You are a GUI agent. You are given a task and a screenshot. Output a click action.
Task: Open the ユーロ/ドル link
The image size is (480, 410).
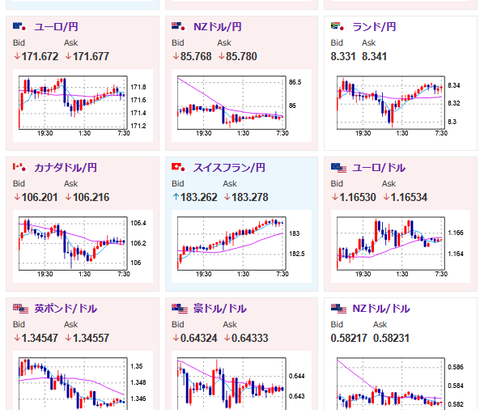[x=379, y=167]
